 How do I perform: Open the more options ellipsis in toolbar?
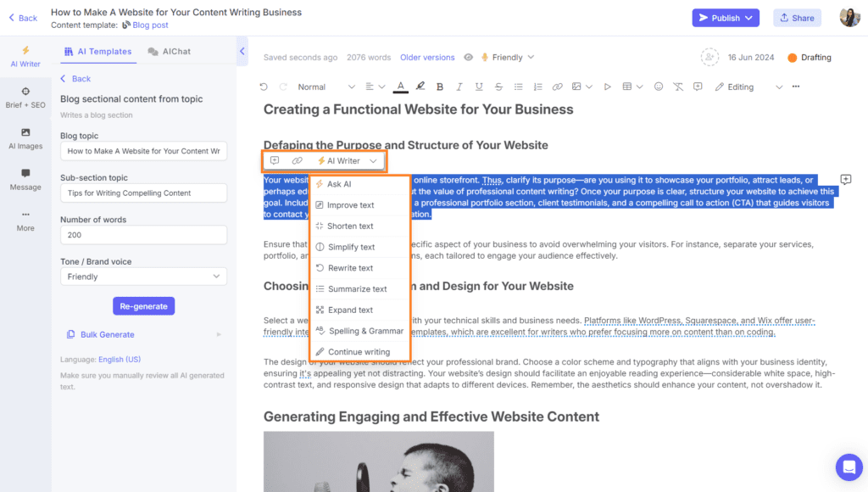796,87
